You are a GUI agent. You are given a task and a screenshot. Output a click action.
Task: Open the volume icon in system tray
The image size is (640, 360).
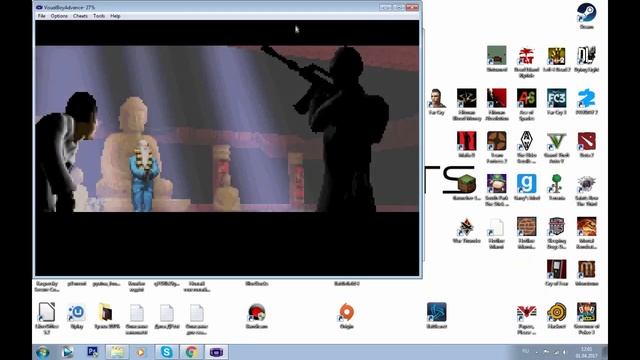pyautogui.click(x=564, y=352)
